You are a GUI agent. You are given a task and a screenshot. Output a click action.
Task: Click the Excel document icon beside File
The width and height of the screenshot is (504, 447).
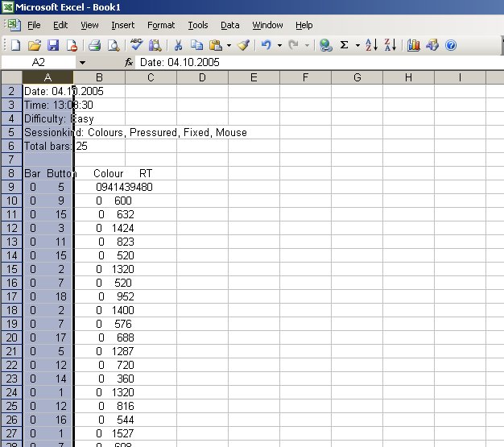tap(14, 25)
